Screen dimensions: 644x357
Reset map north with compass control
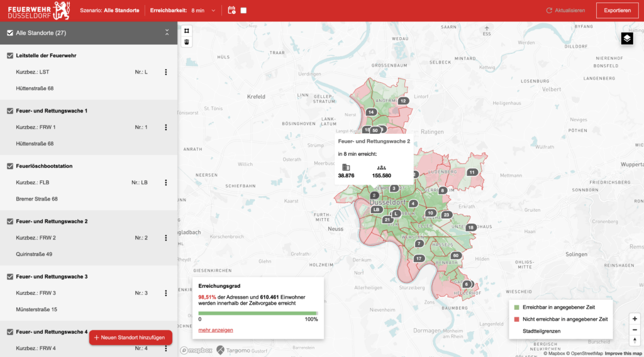click(635, 341)
